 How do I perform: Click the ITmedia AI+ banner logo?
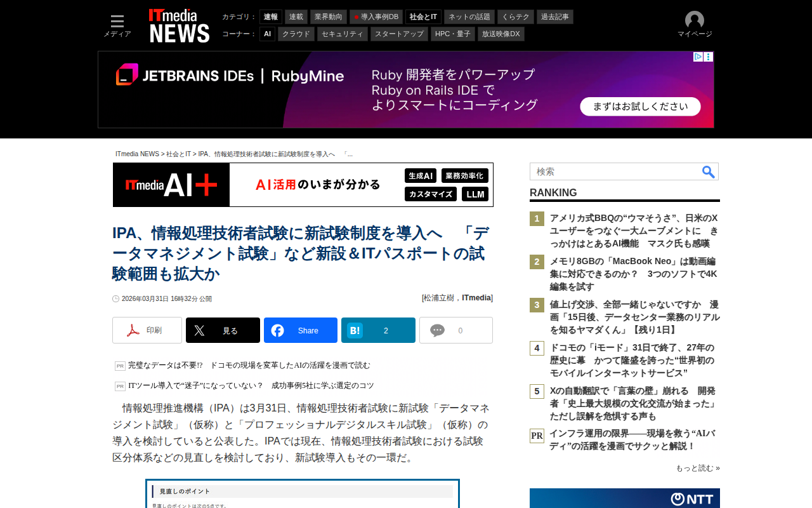coord(171,185)
